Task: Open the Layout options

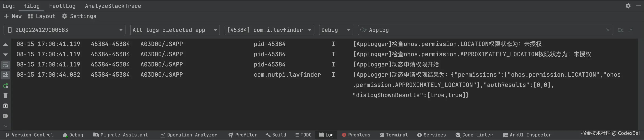Action: pos(42,16)
